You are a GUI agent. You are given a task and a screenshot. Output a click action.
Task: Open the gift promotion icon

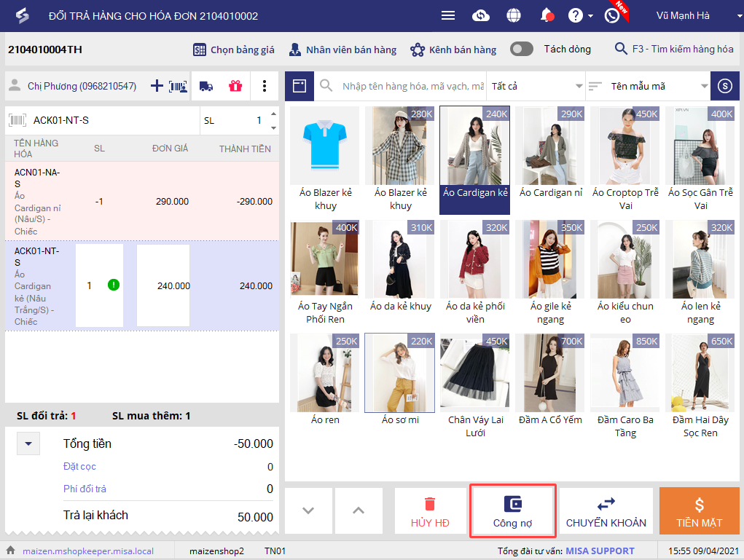tap(235, 86)
